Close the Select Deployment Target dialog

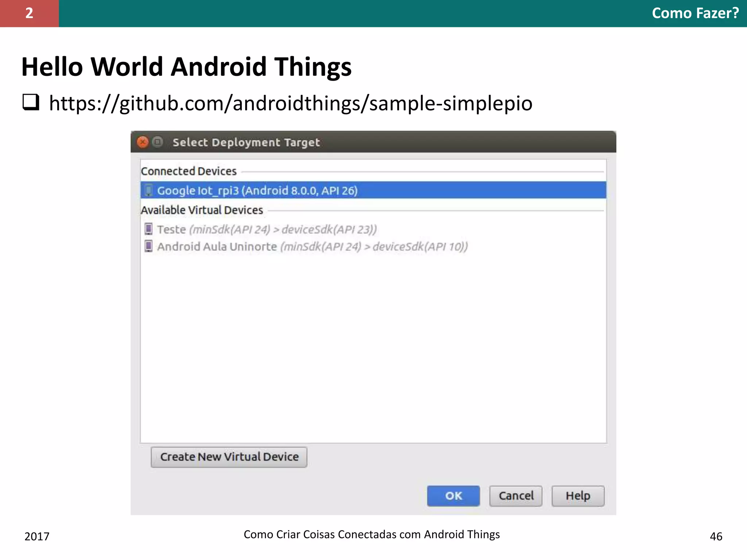pos(143,142)
